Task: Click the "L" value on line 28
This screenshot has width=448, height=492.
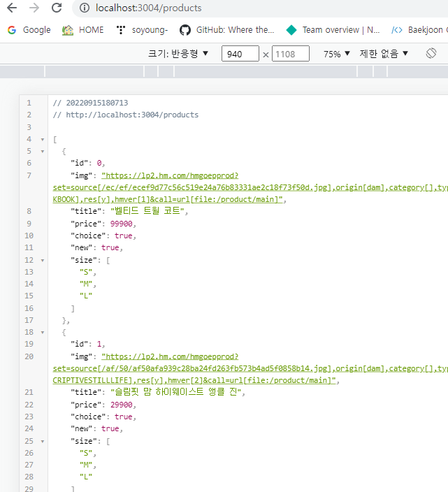Action: [x=86, y=477]
